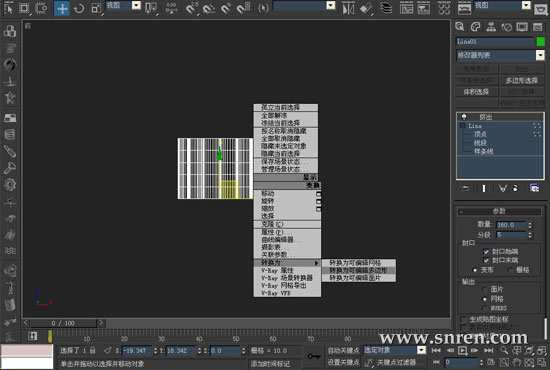Screen dimensions: 550x370
Task: Select the Move transform tool in the top toolbar
Action: click(62, 8)
